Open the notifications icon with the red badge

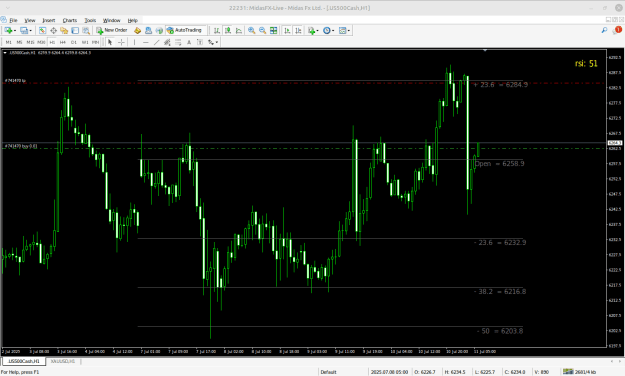[x=617, y=30]
